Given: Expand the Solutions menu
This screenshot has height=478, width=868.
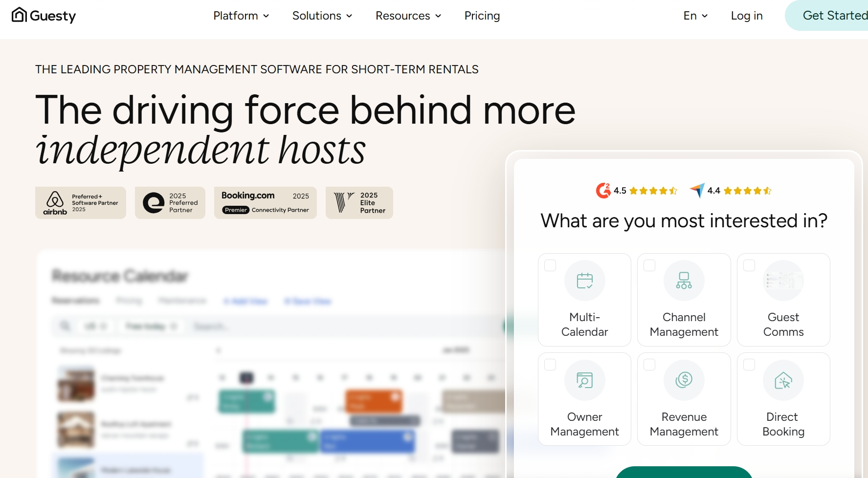Looking at the screenshot, I should [x=322, y=16].
